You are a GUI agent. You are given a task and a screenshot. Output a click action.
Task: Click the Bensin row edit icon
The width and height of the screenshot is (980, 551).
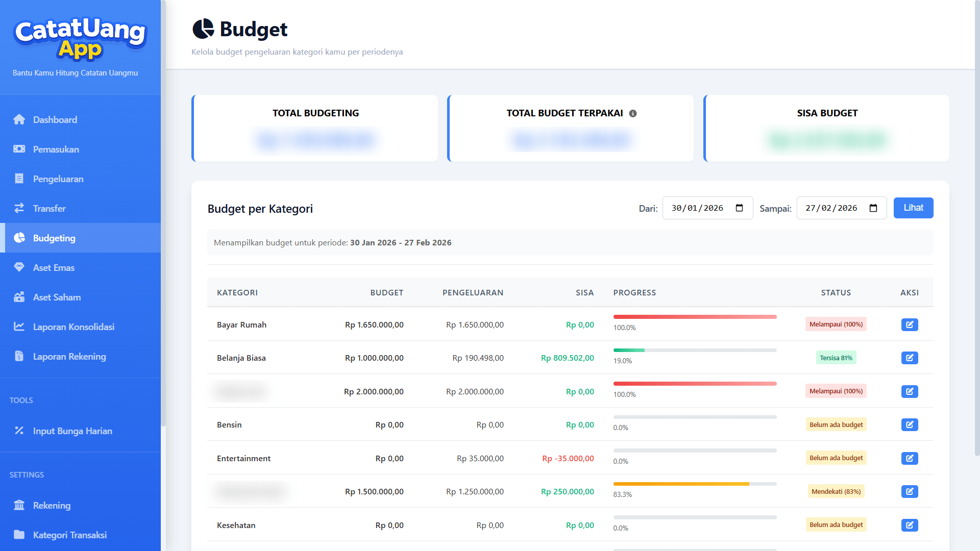pos(909,425)
